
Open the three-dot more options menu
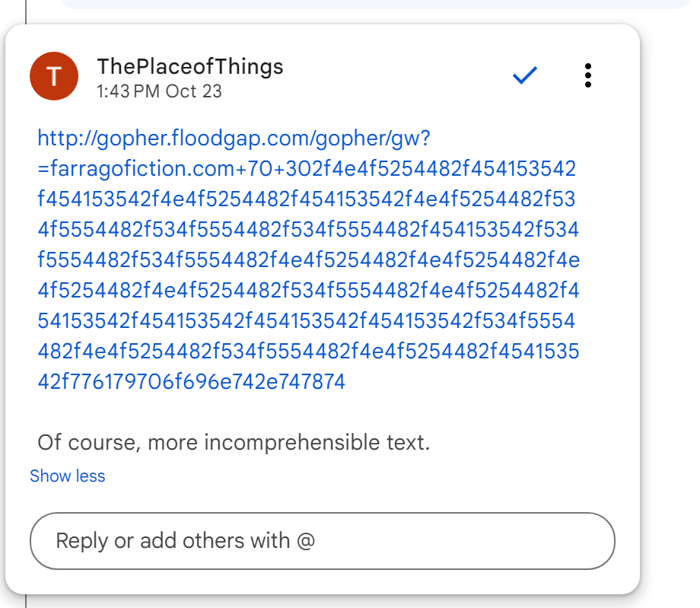[x=587, y=75]
